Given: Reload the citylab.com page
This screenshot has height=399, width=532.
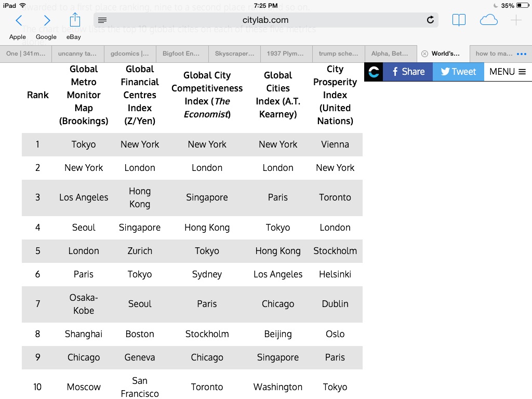Looking at the screenshot, I should coord(430,20).
